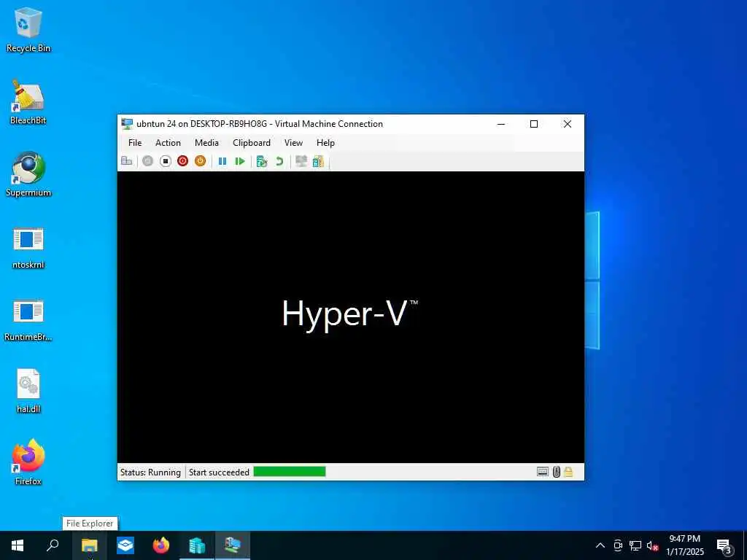This screenshot has height=560, width=747.
Task: Click the Turn Off (black square) toolbar icon
Action: coord(166,161)
